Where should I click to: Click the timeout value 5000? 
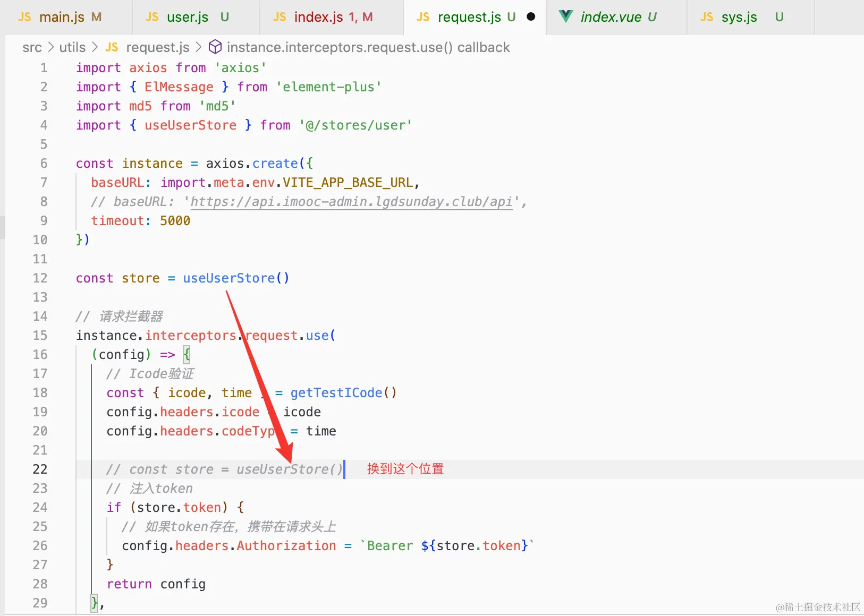click(x=175, y=221)
